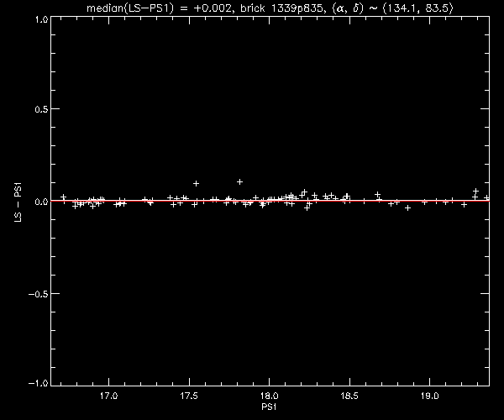
Task: Click the y-axis tick label −1.0
Action: click(x=39, y=383)
